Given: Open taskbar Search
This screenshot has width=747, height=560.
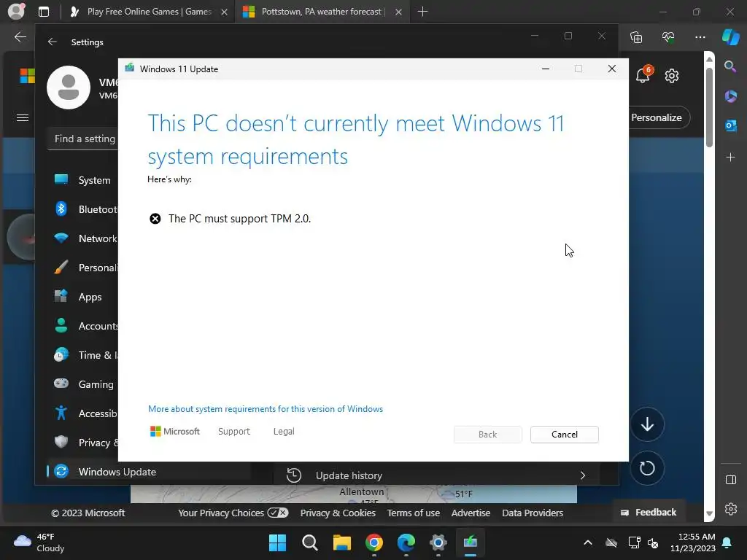Looking at the screenshot, I should click(x=309, y=542).
